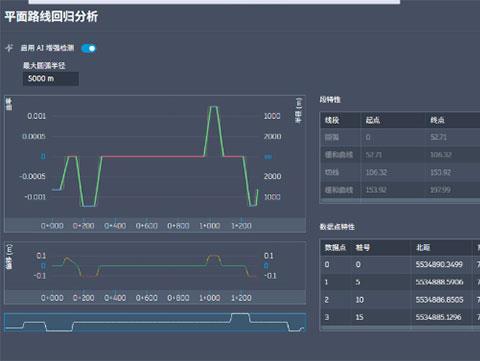Select the 5534890.3499 northing cell
Image resolution: width=480 pixels, height=361 pixels.
(x=439, y=264)
